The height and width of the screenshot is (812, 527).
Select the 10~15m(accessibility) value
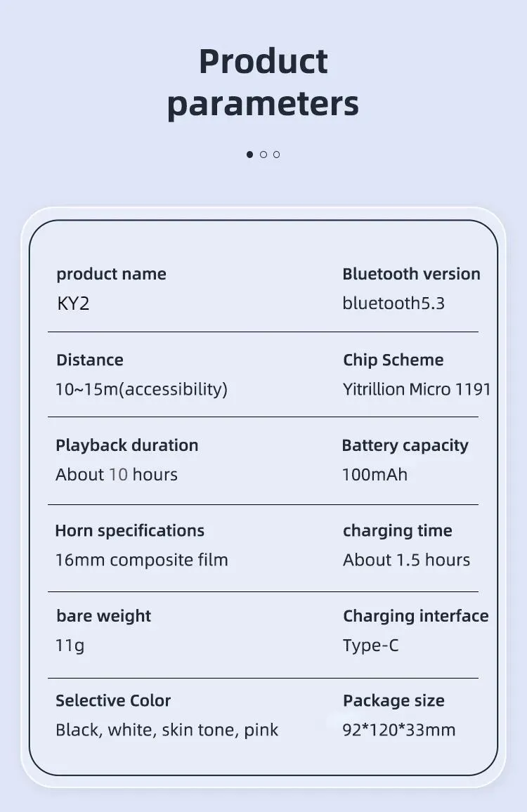tap(141, 389)
